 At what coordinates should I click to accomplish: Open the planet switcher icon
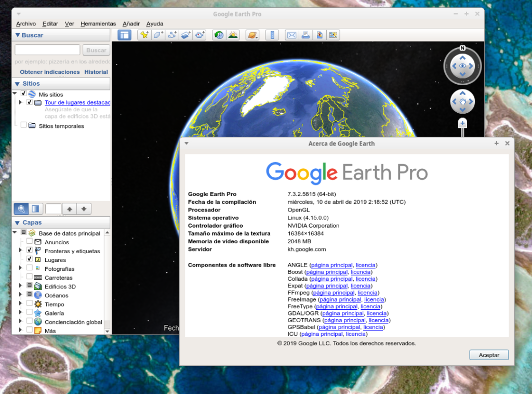tap(252, 35)
